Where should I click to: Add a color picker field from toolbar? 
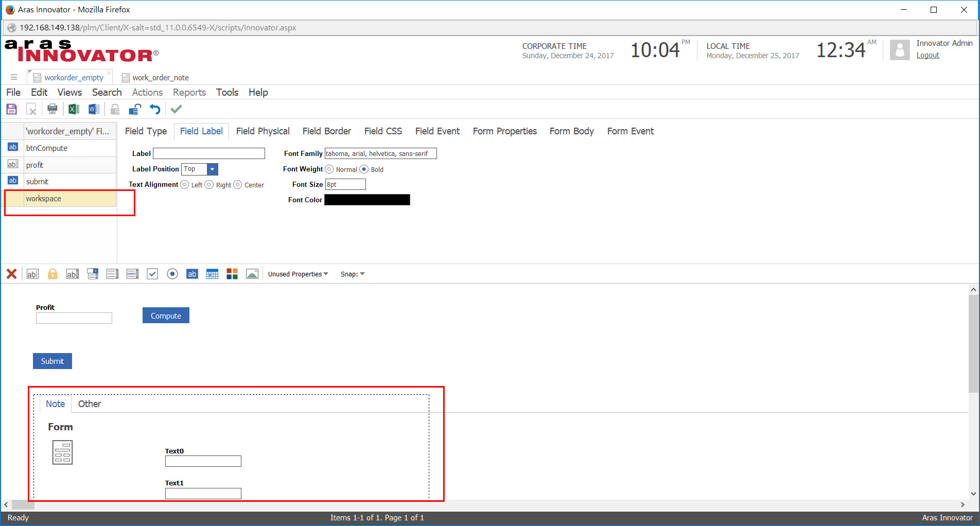[x=232, y=274]
